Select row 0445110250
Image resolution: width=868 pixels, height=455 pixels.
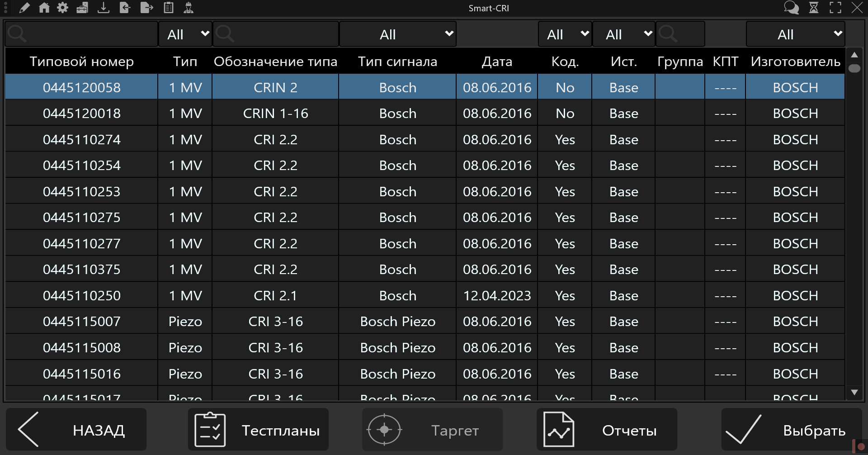425,295
